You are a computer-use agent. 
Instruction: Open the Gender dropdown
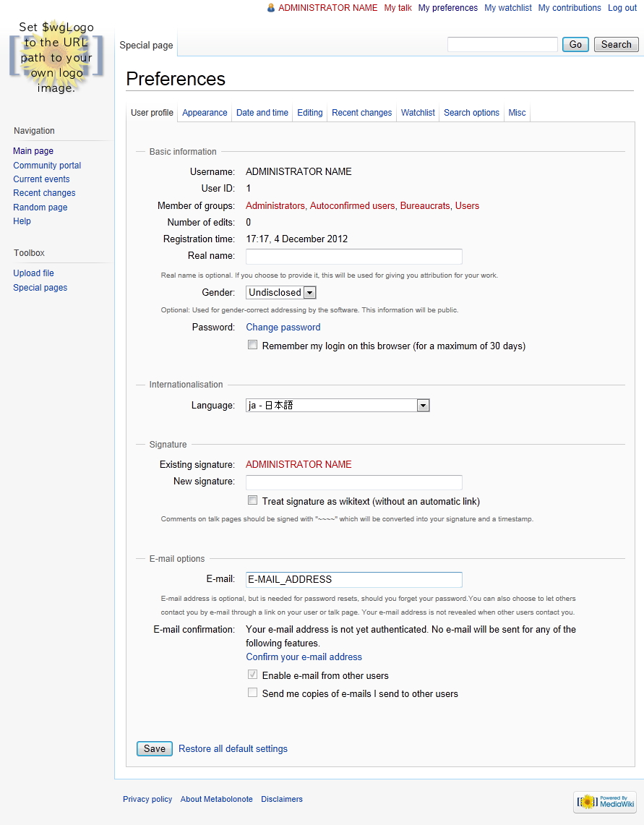click(x=280, y=293)
